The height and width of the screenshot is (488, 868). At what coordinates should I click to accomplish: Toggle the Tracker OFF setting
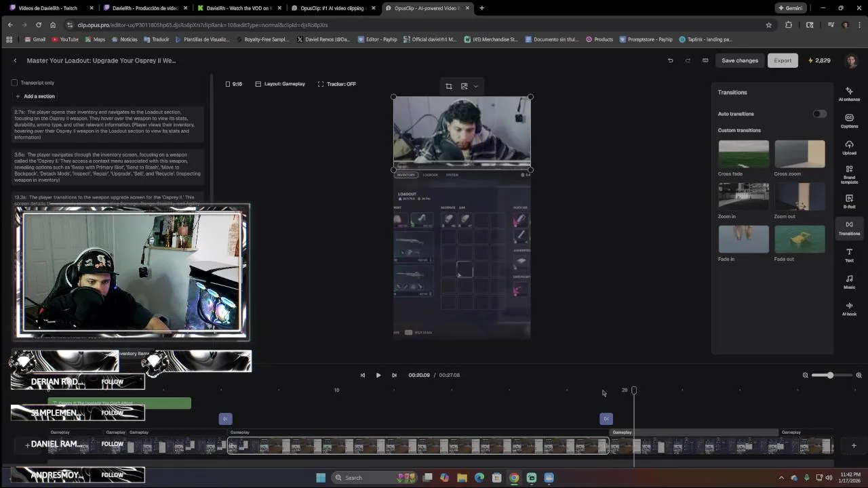tap(337, 84)
